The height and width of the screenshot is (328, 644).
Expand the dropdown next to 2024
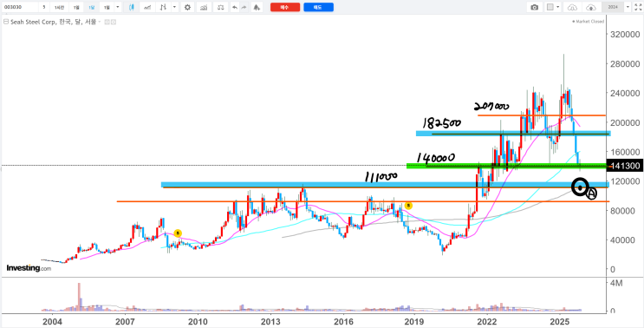[628, 7]
